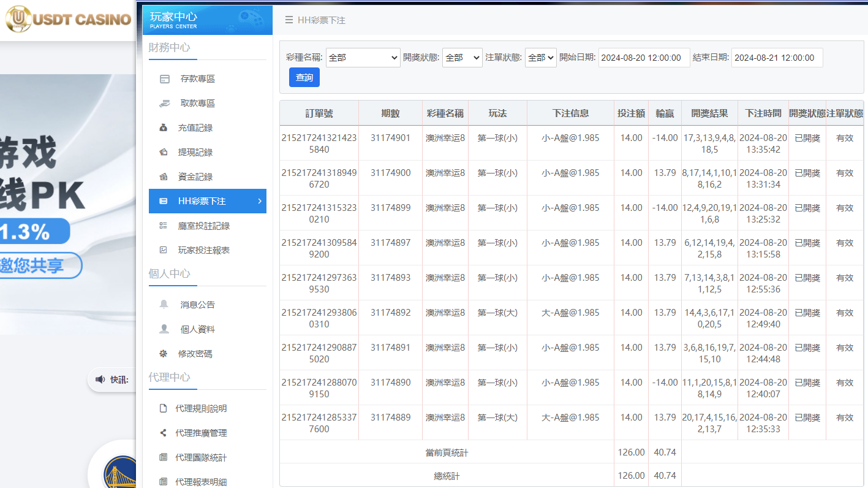The height and width of the screenshot is (488, 868).
Task: Select the 資金記錄 funds record icon
Action: pos(164,177)
